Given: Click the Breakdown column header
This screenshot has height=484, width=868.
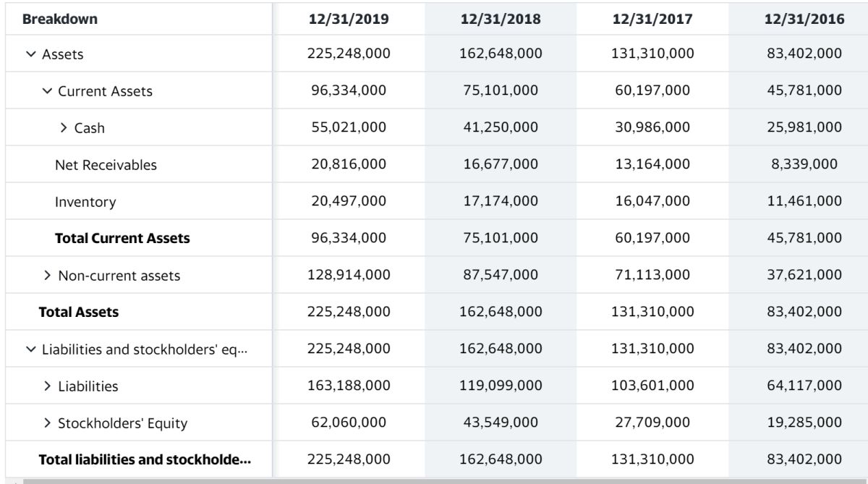Looking at the screenshot, I should (60, 20).
